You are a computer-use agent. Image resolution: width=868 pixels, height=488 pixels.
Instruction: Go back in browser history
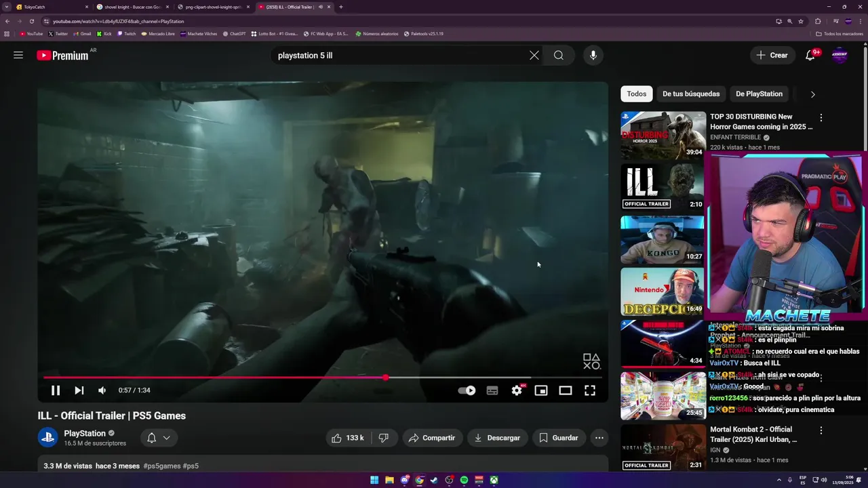[7, 21]
